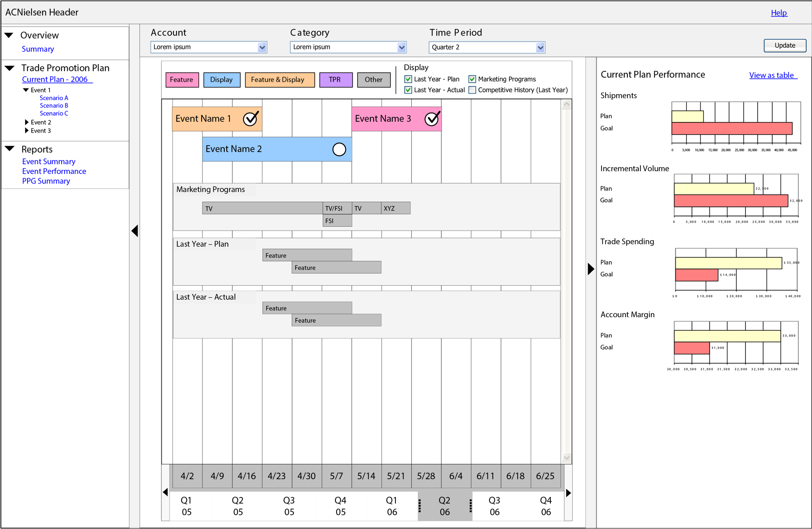Click the chart scrollbar down arrow
812x529 pixels.
coord(566,457)
